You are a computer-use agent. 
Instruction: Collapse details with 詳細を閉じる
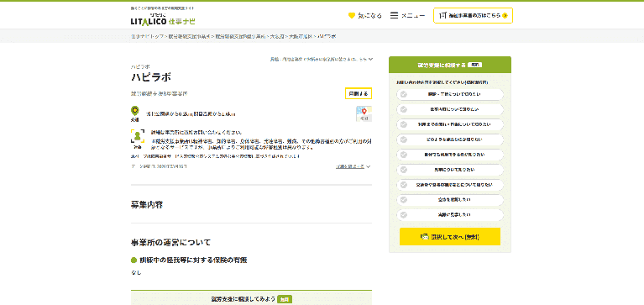point(353,167)
